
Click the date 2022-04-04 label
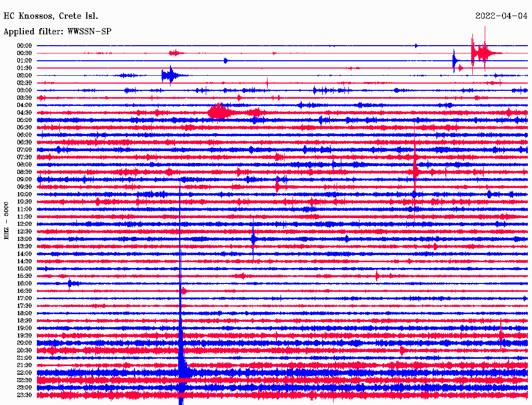point(501,16)
